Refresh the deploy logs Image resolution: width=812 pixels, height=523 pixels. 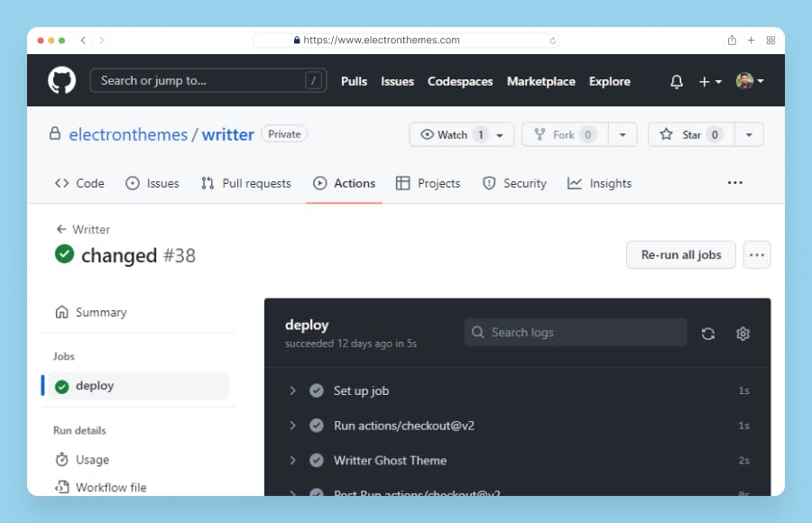(708, 334)
